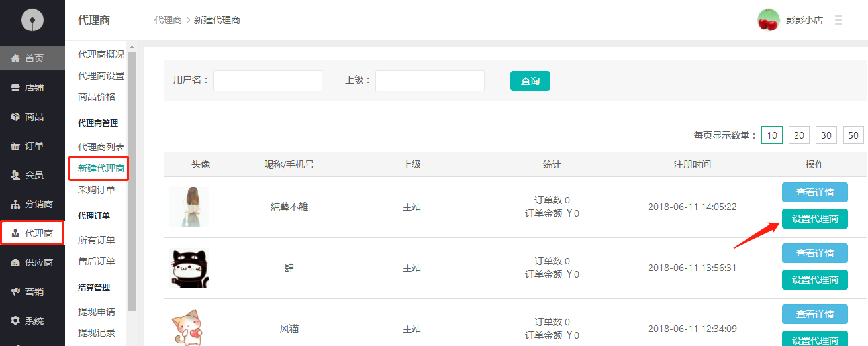The image size is (868, 346).
Task: Click the distributor (分销商) hierarchy icon
Action: (x=15, y=204)
